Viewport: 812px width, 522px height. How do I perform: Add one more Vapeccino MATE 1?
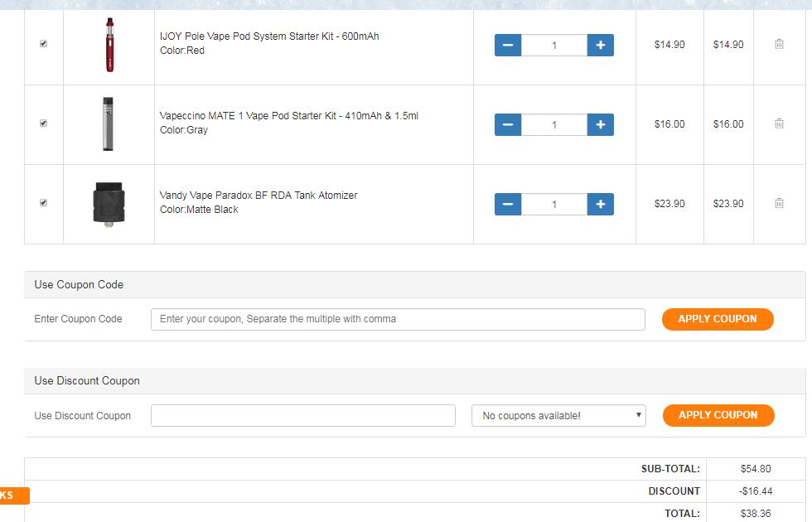tap(600, 124)
